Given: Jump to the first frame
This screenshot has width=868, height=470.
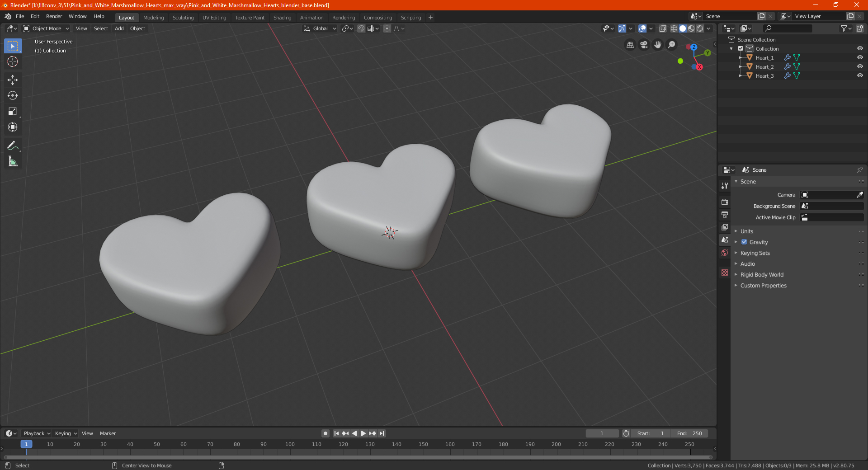Looking at the screenshot, I should click(336, 433).
